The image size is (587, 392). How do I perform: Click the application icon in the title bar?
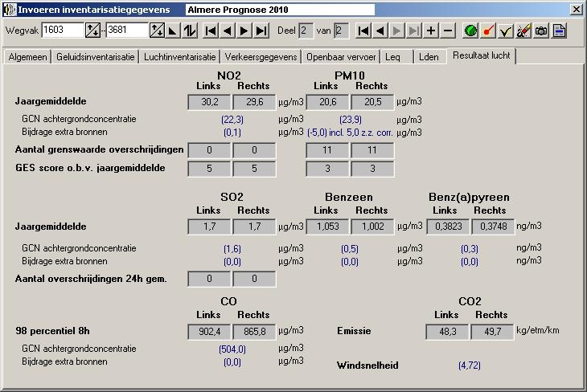(10, 10)
